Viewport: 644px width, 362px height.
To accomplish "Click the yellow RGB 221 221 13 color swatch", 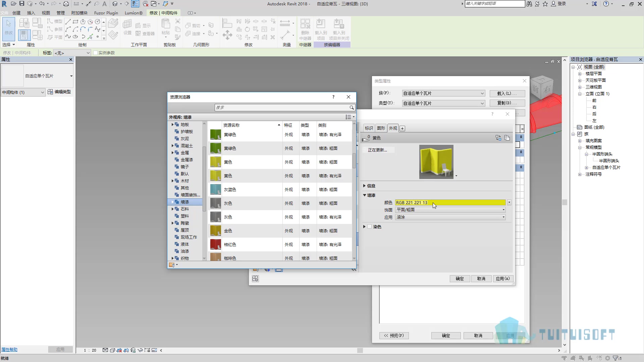I will click(450, 202).
